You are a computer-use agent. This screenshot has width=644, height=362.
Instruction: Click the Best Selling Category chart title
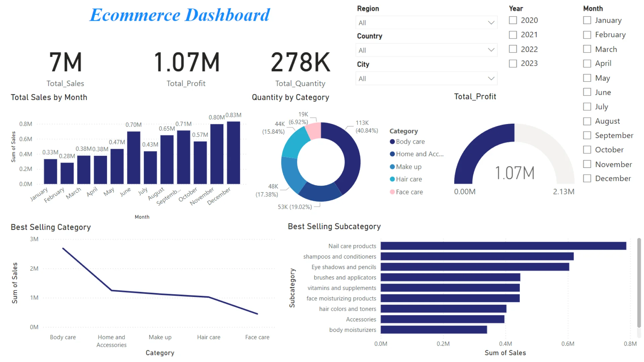tap(51, 227)
